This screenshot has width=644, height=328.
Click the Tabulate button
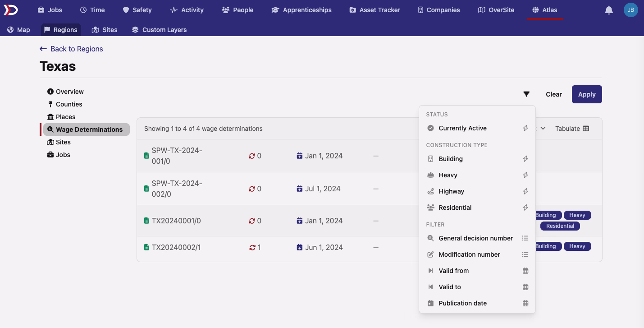pos(572,129)
